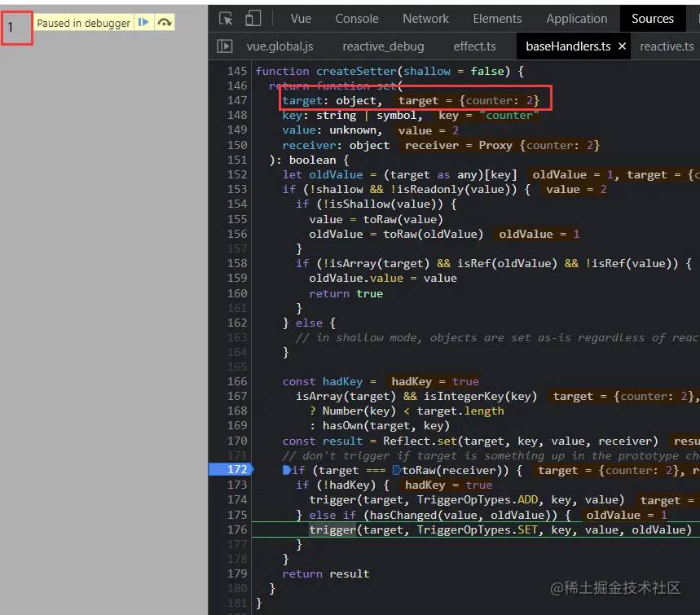Toggle a breakpoint on line 160

pyautogui.click(x=236, y=292)
